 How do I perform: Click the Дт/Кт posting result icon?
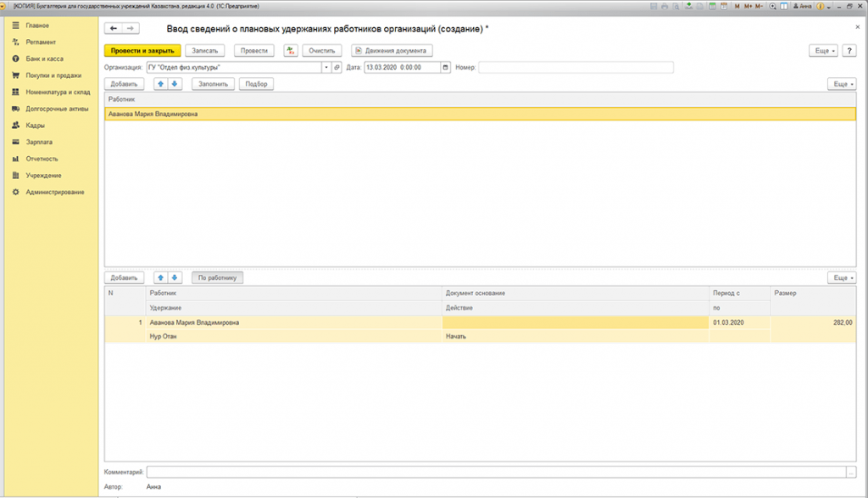(291, 51)
